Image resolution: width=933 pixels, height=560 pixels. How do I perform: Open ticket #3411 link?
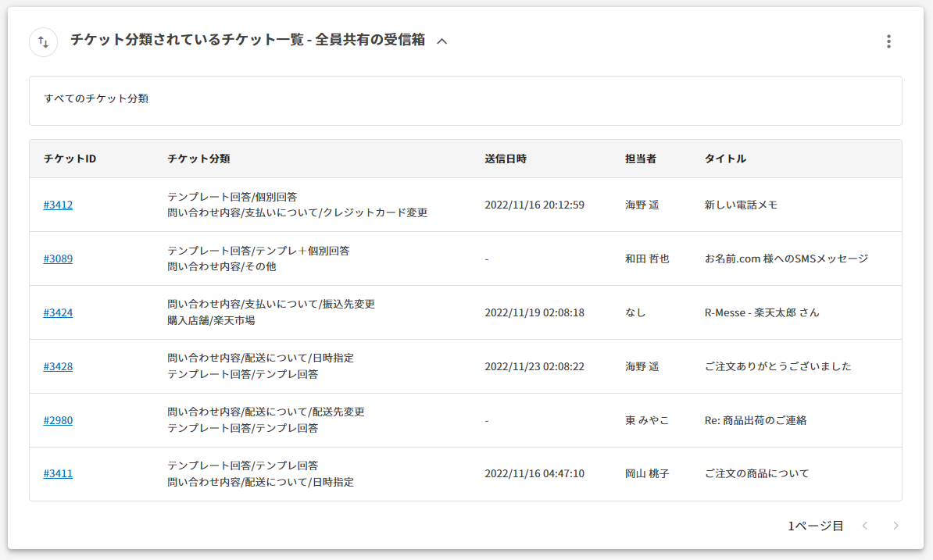[58, 473]
